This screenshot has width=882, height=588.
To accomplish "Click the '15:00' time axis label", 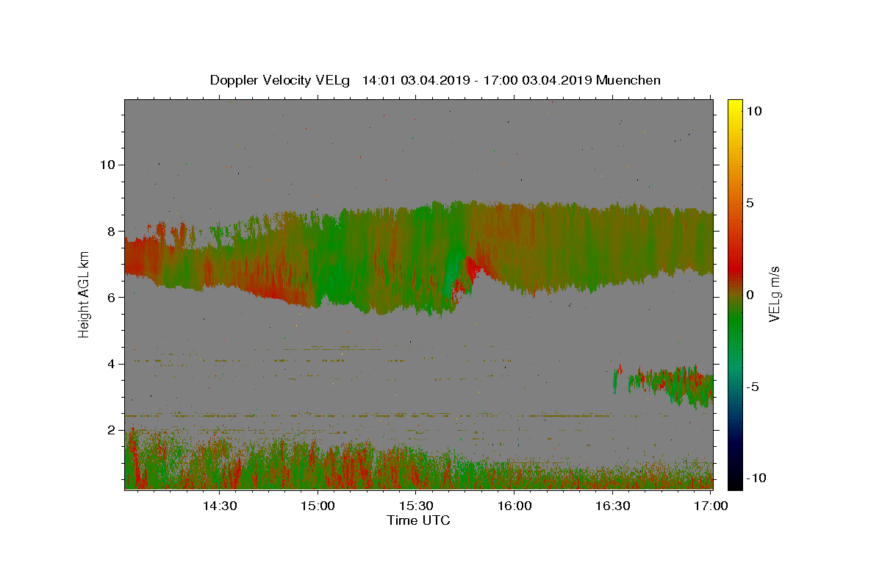I will point(318,506).
